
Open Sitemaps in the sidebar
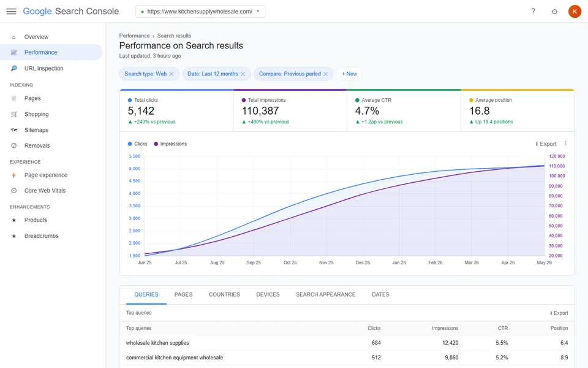51,130
